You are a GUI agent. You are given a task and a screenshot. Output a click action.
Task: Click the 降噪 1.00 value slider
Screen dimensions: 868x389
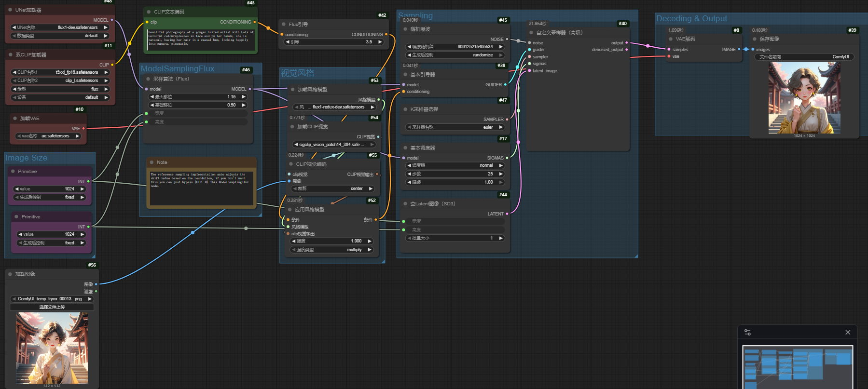point(455,182)
